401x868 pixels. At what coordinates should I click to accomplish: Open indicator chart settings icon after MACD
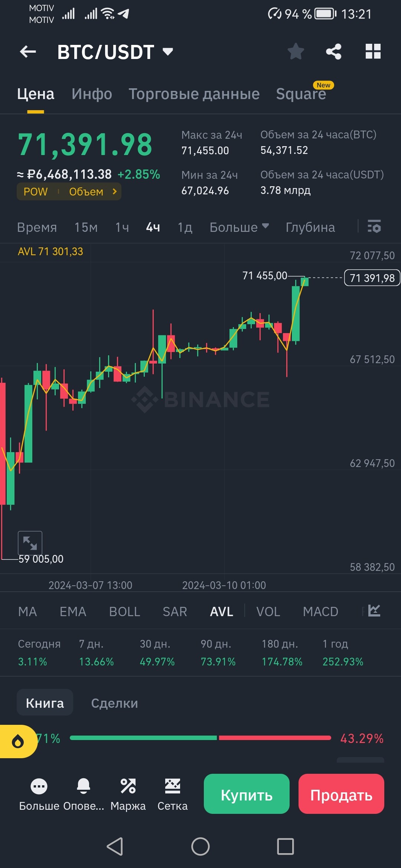pyautogui.click(x=374, y=611)
